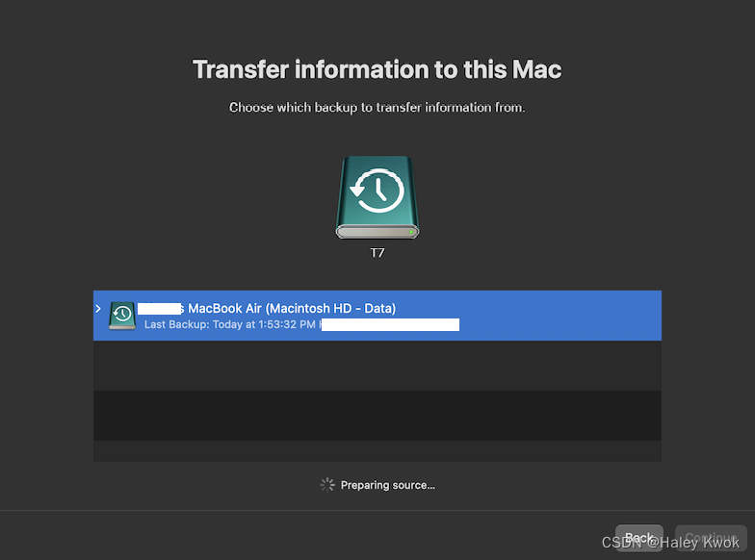755x560 pixels.
Task: Expand the MacBook Air backup row chevron
Action: (x=98, y=308)
